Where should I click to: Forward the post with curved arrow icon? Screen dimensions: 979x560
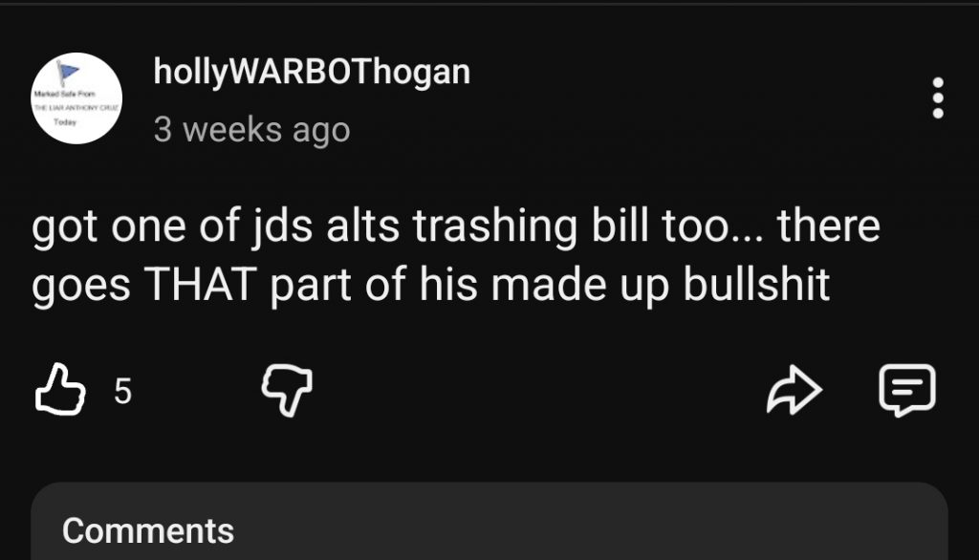tap(794, 390)
